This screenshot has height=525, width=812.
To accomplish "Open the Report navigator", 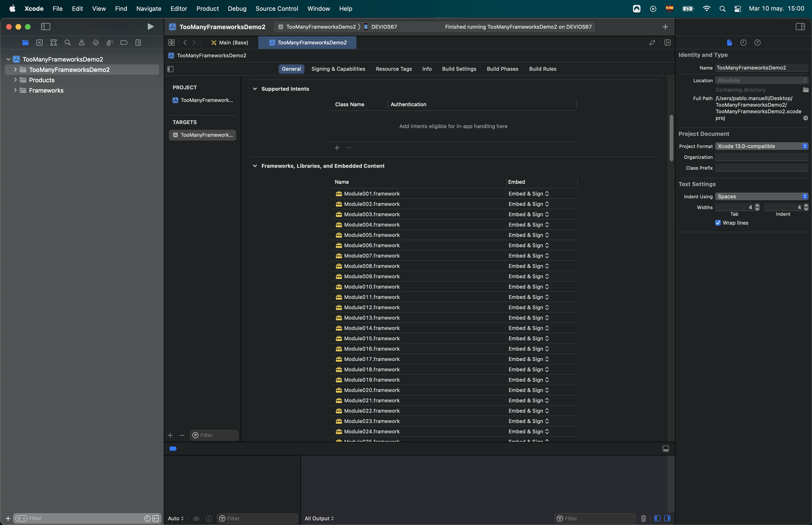I will click(138, 43).
